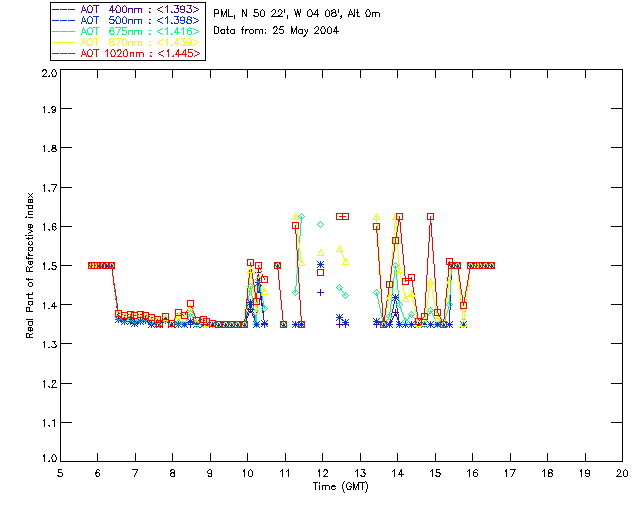Click the 1.5 y-axis label
This screenshot has width=640, height=512.
(49, 266)
